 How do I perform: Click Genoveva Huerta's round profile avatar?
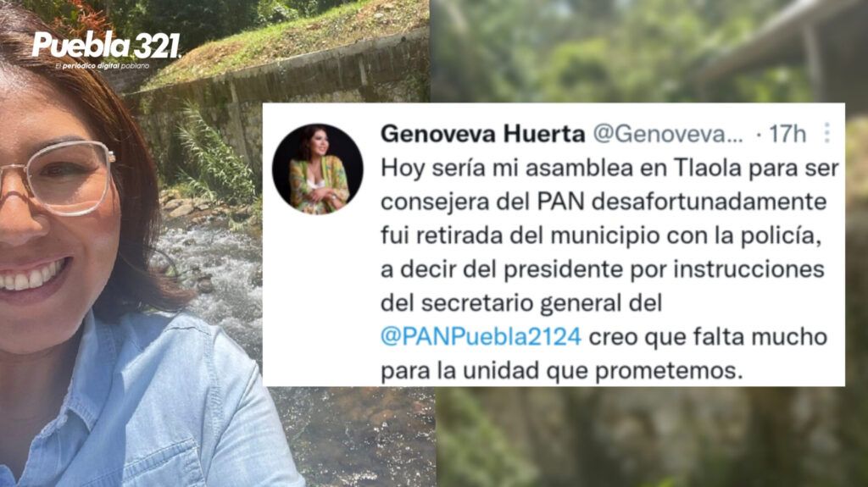[318, 169]
